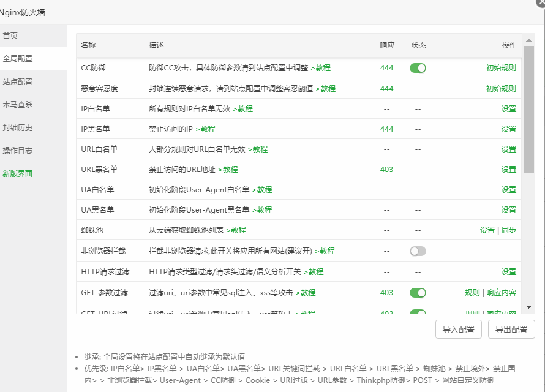Enable the 非浏览器拦截 switch

point(418,251)
